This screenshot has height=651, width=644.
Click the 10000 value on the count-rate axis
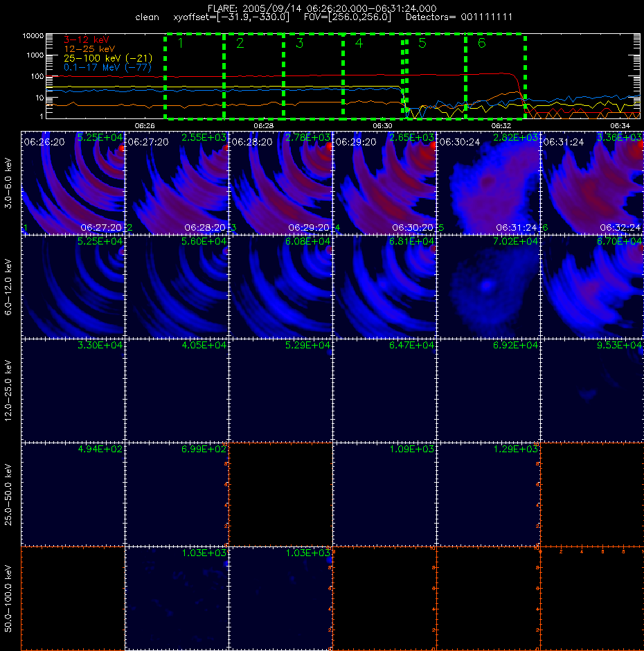33,36
